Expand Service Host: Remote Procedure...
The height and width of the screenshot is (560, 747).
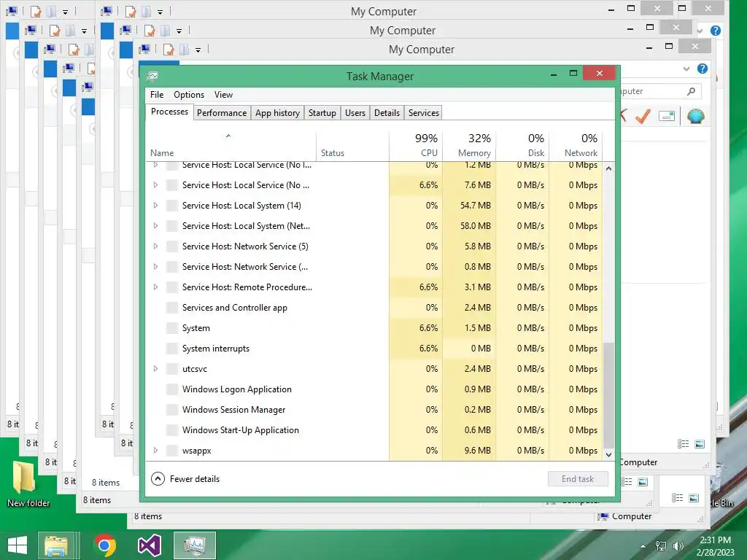(x=155, y=287)
